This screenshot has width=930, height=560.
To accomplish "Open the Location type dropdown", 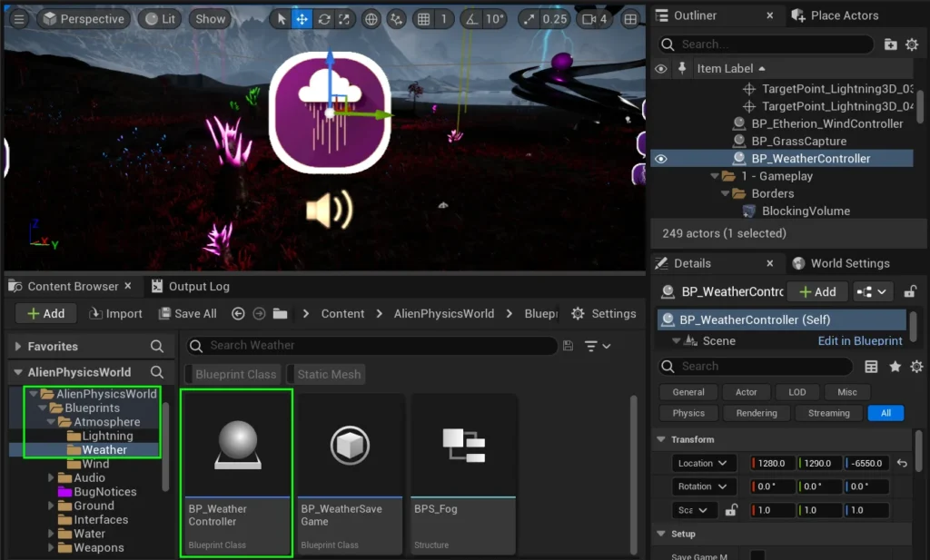I will click(703, 463).
